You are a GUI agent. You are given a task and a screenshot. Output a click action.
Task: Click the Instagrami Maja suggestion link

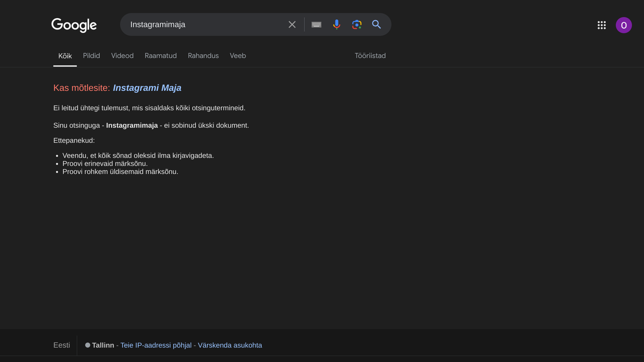click(147, 88)
